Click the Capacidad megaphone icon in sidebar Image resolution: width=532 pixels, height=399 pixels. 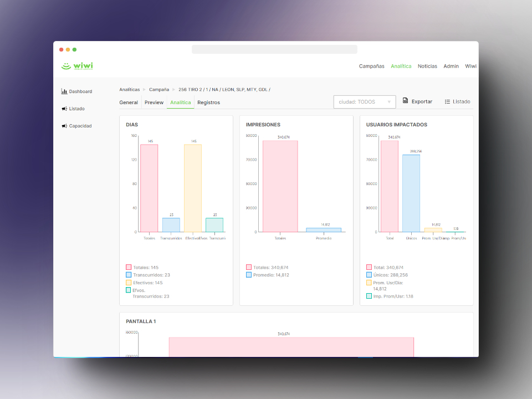coord(64,126)
